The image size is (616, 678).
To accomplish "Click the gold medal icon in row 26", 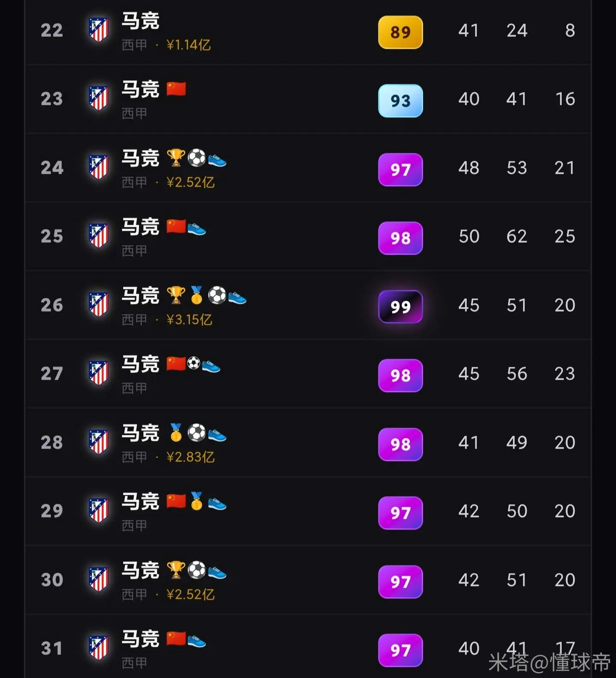I will [x=196, y=295].
